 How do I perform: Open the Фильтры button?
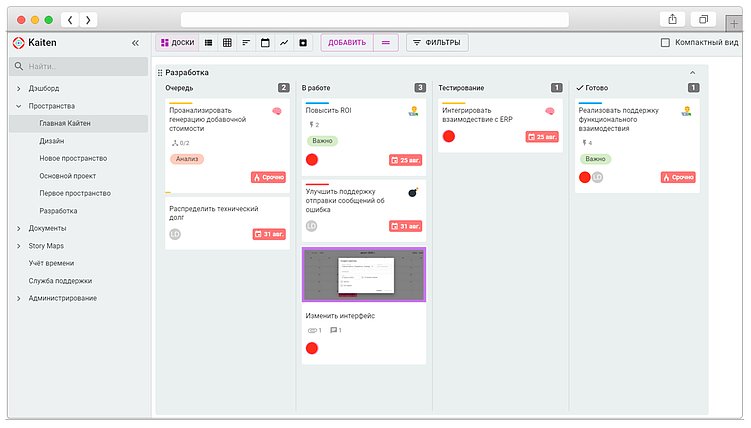(x=436, y=43)
